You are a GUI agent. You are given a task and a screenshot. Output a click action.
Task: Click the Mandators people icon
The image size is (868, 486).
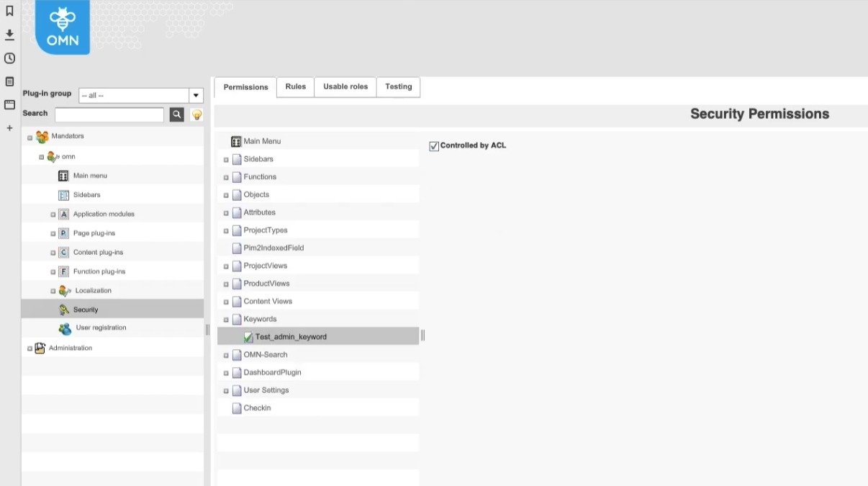(42, 137)
